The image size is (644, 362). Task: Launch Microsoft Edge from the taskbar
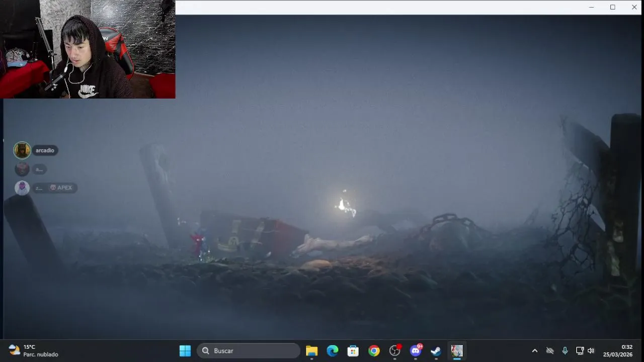333,350
